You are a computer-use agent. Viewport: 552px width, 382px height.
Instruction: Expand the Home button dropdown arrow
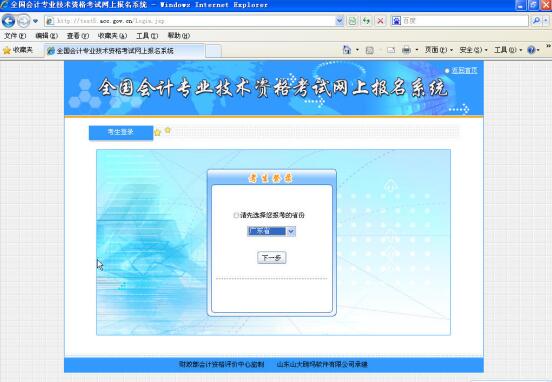[x=357, y=50]
